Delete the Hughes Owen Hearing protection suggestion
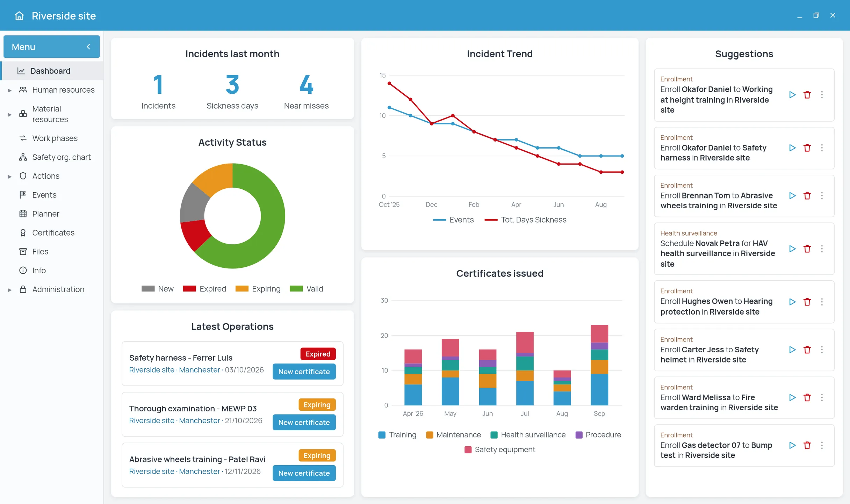 click(807, 302)
